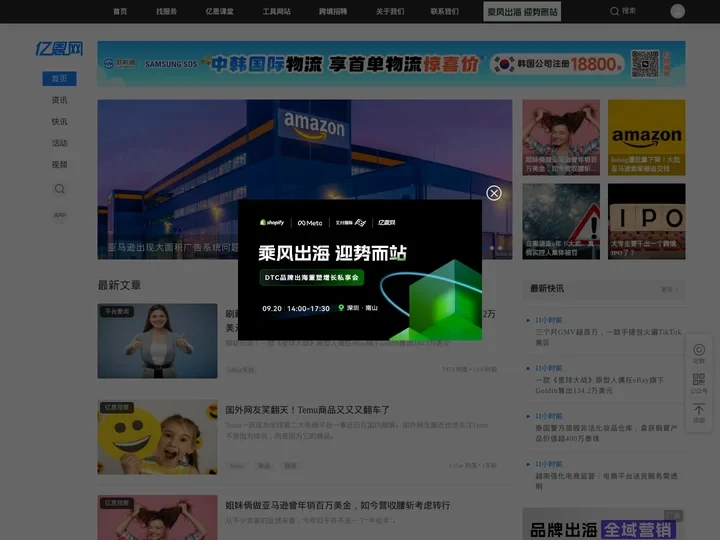Open 跨境招聘 in the top navigation

click(333, 11)
